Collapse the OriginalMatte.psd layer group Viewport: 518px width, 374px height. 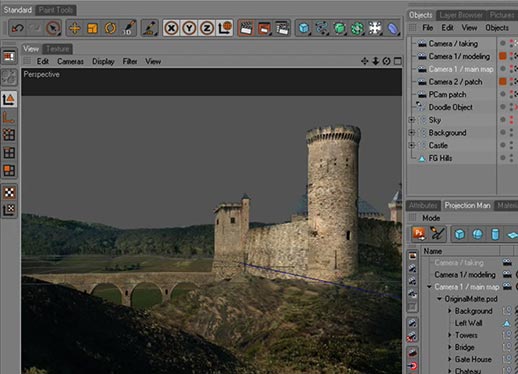click(x=440, y=299)
